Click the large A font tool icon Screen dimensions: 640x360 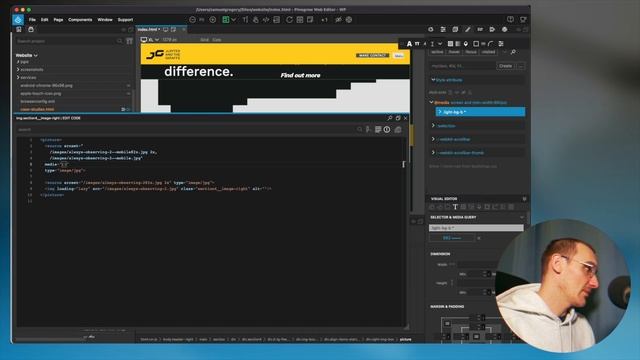(x=409, y=44)
